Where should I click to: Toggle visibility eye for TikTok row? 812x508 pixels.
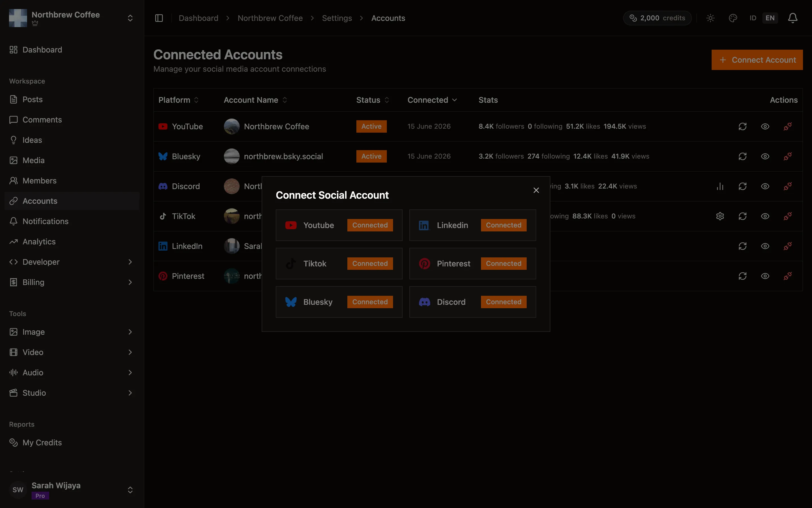pos(765,216)
